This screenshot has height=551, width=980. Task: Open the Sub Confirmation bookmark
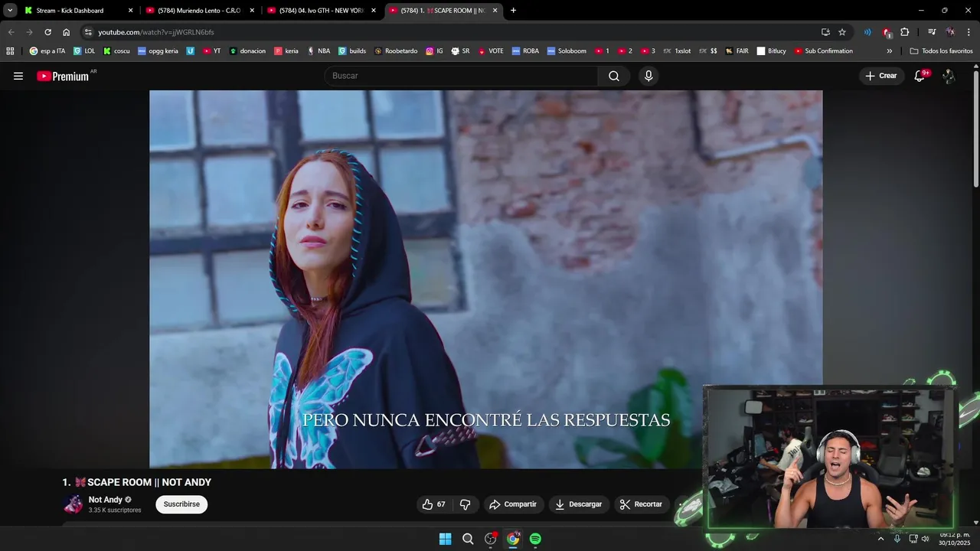823,51
